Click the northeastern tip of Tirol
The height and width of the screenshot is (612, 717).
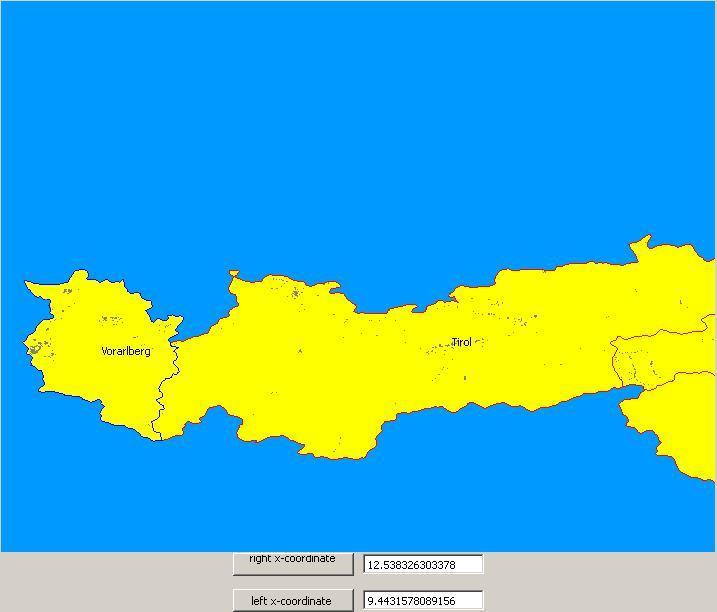pyautogui.click(x=641, y=242)
